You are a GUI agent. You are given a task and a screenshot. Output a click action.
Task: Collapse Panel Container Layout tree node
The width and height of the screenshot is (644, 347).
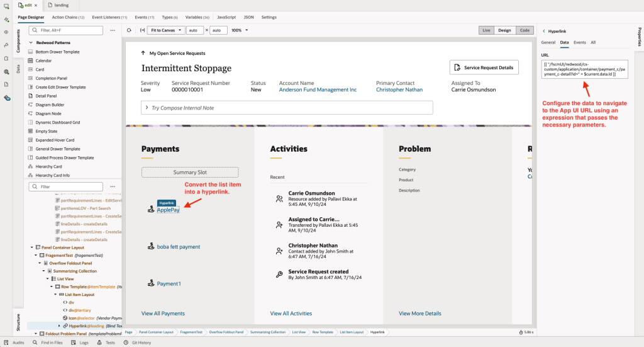[x=32, y=247]
